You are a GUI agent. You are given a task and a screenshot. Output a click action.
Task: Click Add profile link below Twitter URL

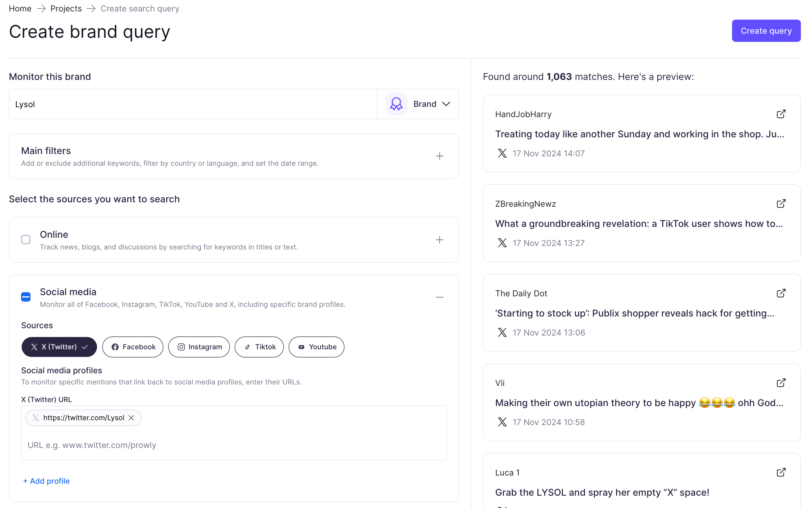coord(46,480)
